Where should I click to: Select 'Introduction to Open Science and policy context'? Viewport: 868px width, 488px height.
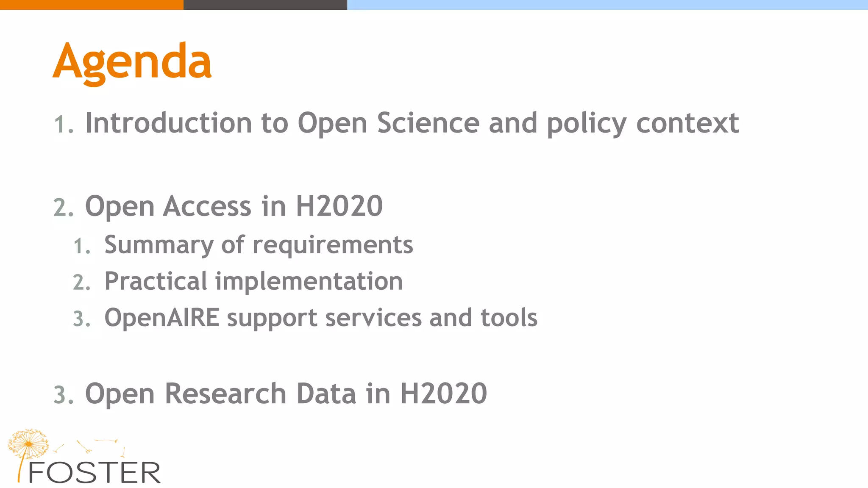click(412, 123)
